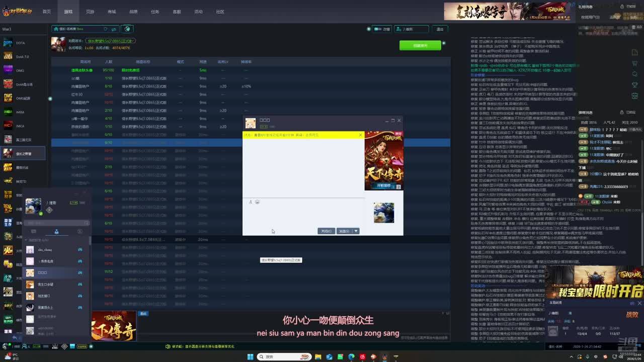Open the third tab icon in friends panel
This screenshot has height=362, width=644.
(79, 232)
